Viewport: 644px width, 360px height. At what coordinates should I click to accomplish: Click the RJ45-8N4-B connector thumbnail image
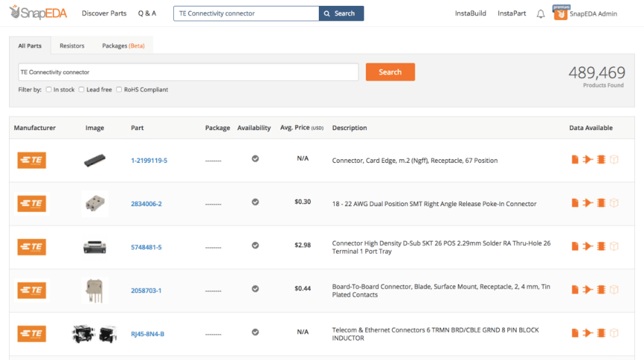click(94, 334)
